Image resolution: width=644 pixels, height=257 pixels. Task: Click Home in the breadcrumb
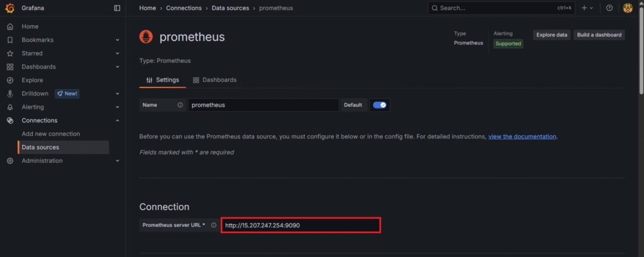coord(147,8)
